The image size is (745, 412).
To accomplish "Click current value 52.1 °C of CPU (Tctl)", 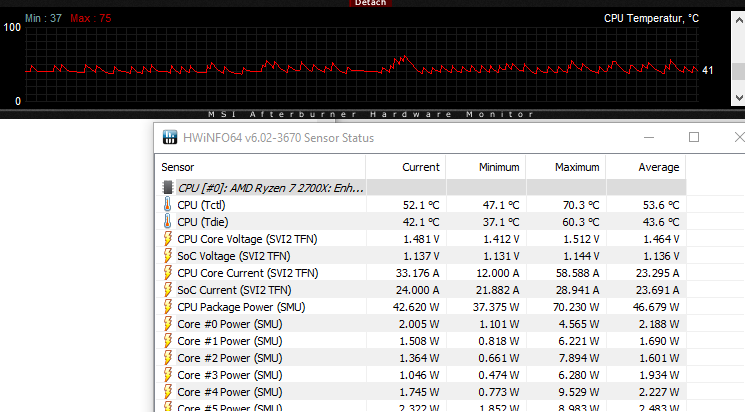I will click(x=421, y=205).
